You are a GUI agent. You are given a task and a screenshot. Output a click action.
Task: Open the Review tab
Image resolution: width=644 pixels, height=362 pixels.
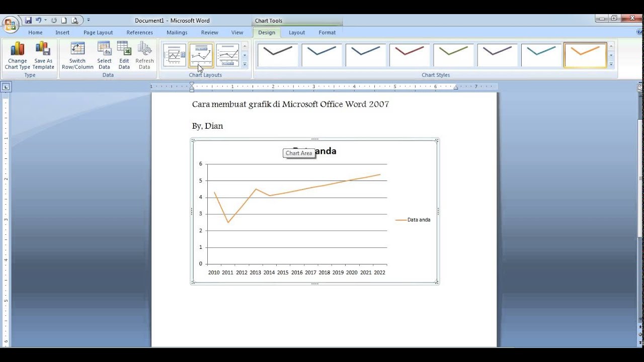point(210,33)
